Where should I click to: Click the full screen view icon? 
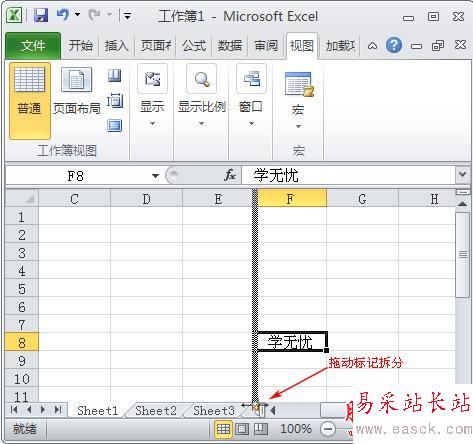[115, 126]
